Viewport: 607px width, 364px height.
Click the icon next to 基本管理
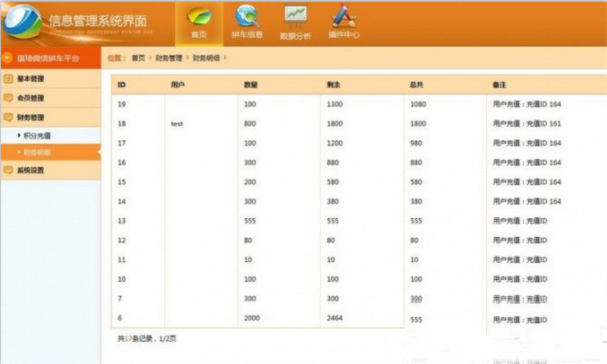pyautogui.click(x=8, y=79)
